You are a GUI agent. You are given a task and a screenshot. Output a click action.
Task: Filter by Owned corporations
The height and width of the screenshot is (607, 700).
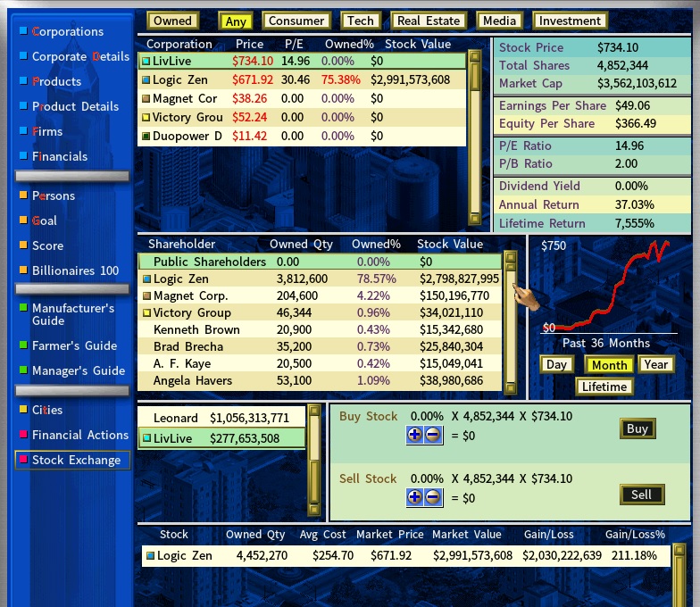[173, 21]
